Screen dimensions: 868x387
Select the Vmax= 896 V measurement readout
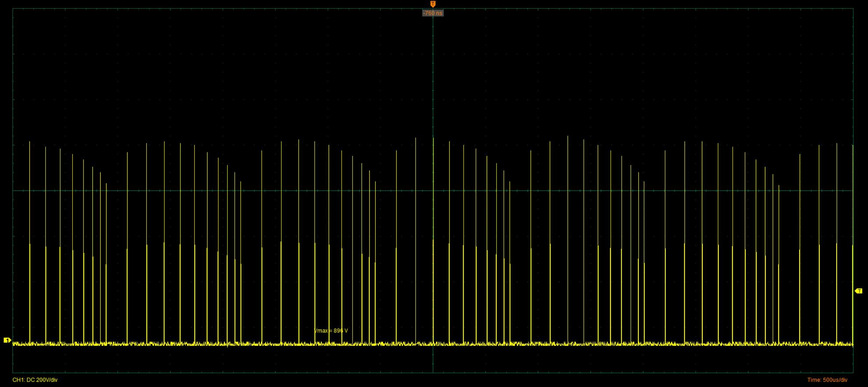331,331
